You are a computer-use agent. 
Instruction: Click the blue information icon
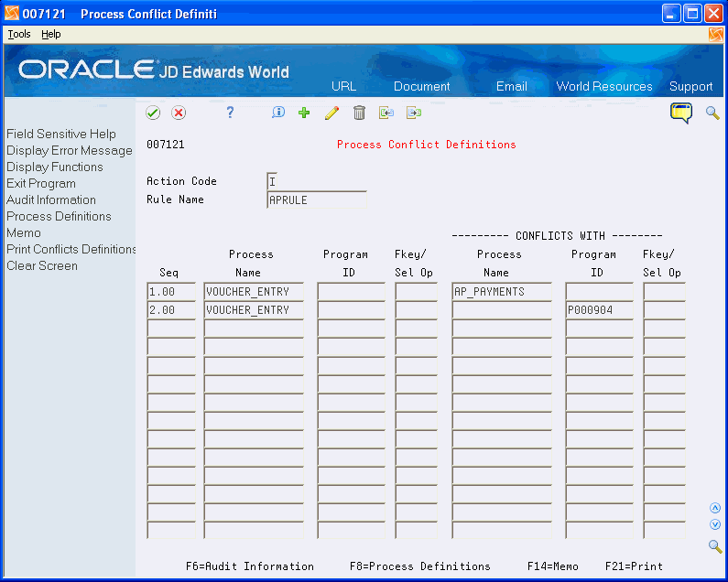pyautogui.click(x=278, y=113)
